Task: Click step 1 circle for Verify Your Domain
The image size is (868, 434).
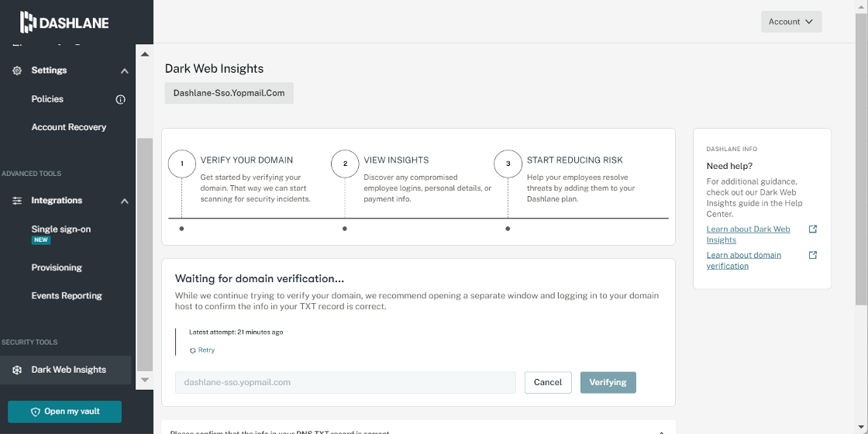Action: [x=181, y=164]
